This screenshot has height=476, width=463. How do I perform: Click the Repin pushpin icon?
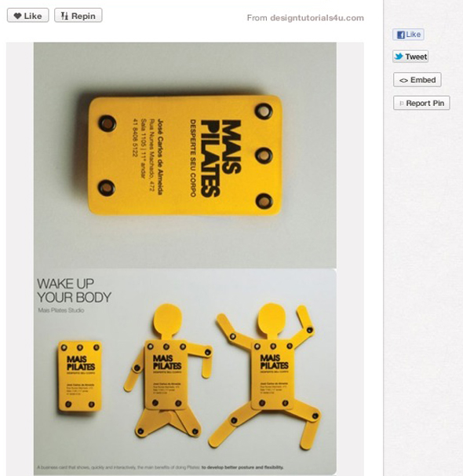64,16
